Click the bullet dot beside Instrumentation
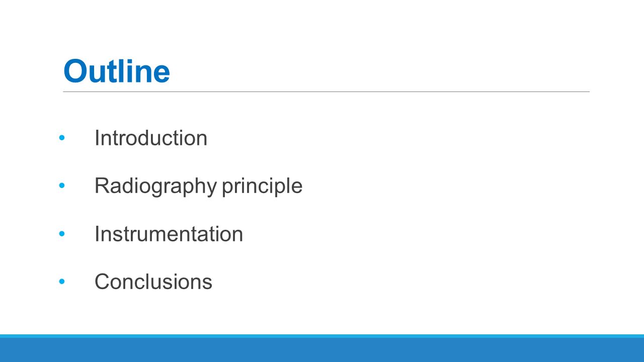Screen dimensions: 644x362 [62, 234]
